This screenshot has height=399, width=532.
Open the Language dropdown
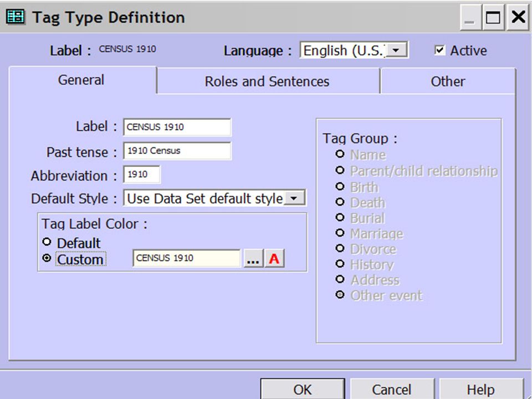[x=396, y=50]
